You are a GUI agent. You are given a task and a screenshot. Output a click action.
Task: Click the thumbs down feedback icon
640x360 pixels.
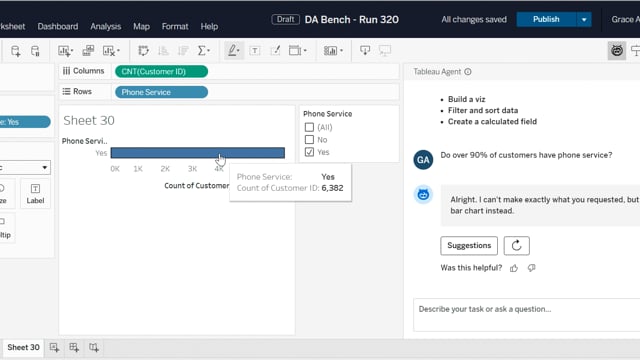pyautogui.click(x=531, y=268)
